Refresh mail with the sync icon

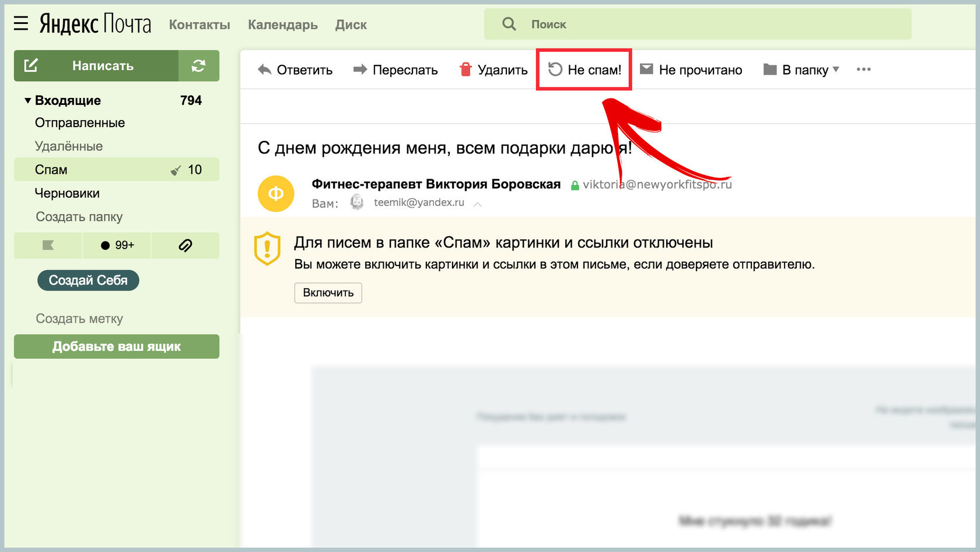pos(199,65)
